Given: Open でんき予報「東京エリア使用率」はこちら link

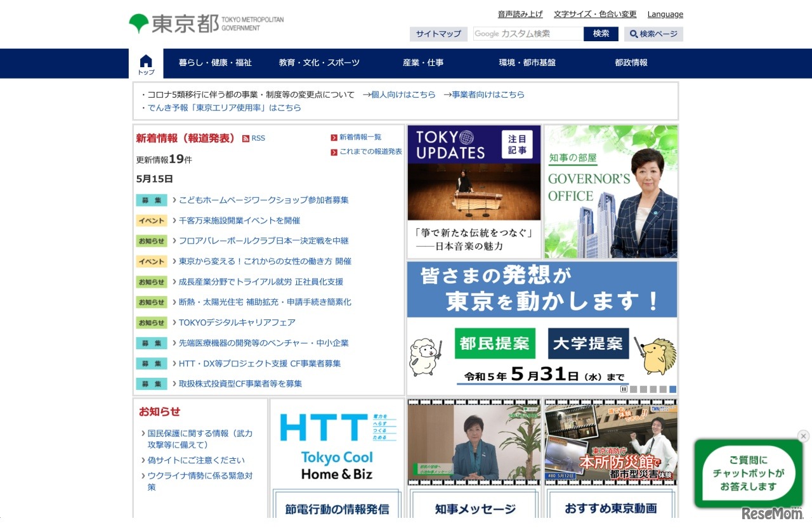Looking at the screenshot, I should point(225,108).
